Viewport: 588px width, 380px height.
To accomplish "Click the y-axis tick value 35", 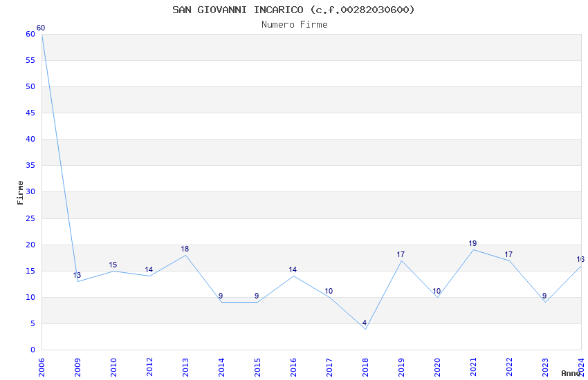I will [x=30, y=165].
